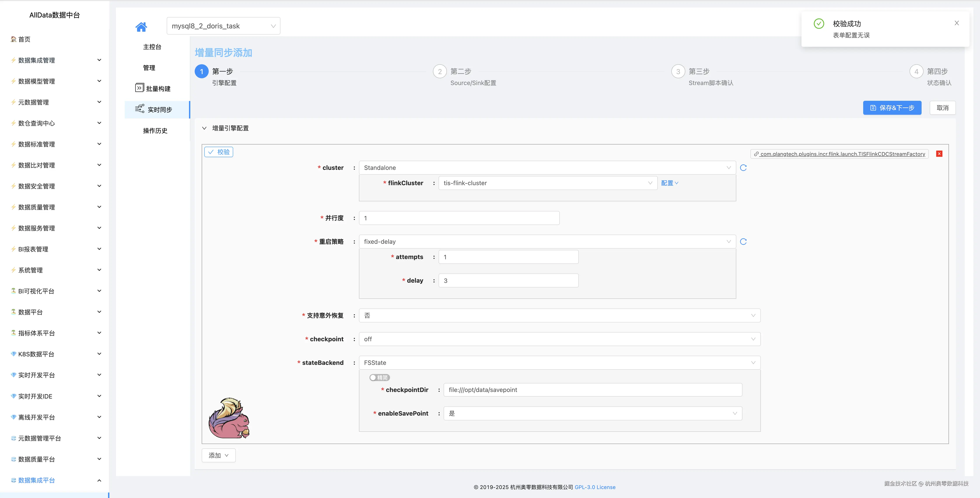Open the 添加 add dropdown button
Image resolution: width=980 pixels, height=498 pixels.
218,455
